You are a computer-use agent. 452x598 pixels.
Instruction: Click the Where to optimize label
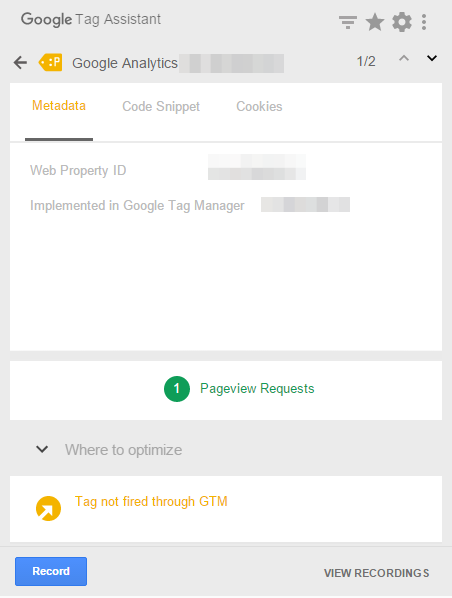[x=123, y=450]
